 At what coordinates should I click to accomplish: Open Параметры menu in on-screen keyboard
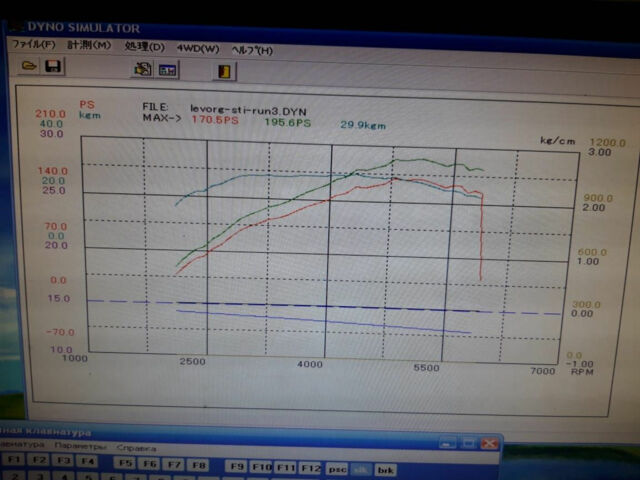(x=80, y=446)
